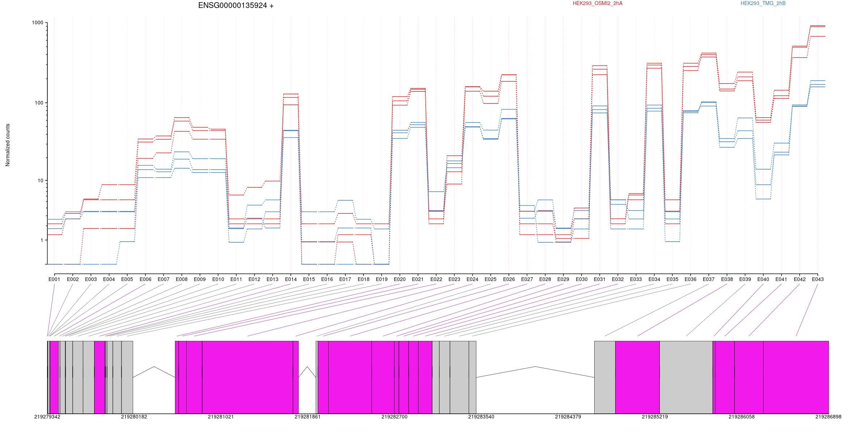
Task: Click exon label E005
Action: (x=127, y=279)
